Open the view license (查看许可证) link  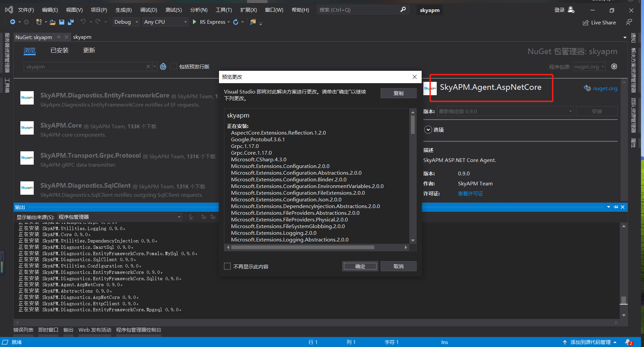point(470,194)
